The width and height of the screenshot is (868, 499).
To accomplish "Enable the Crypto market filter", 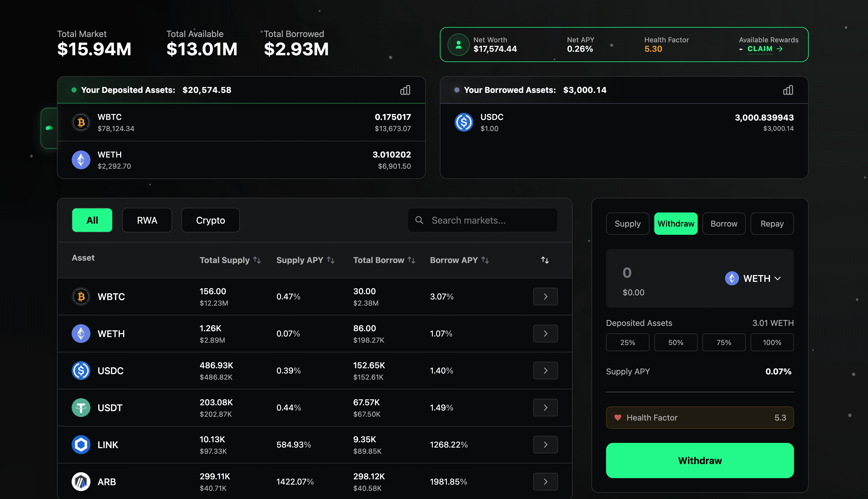I will click(210, 220).
